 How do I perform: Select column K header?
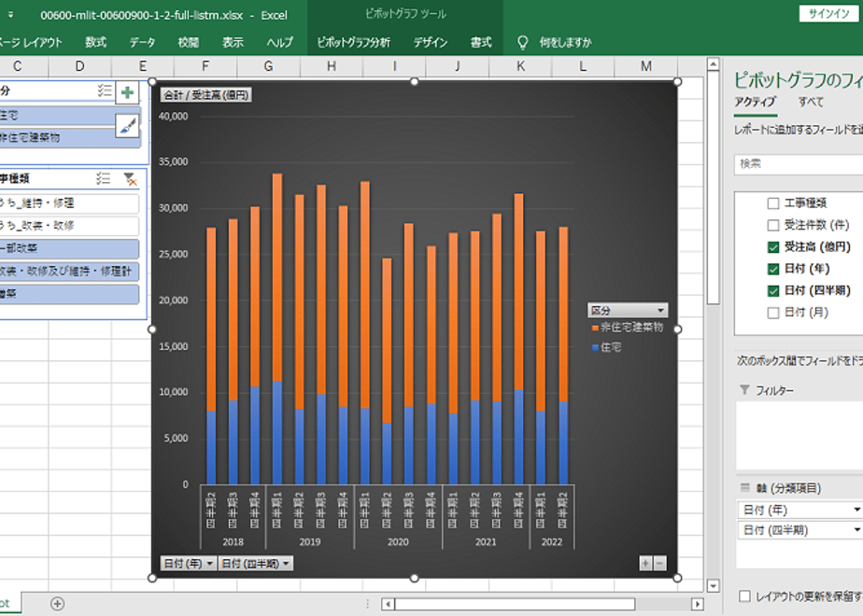(520, 66)
